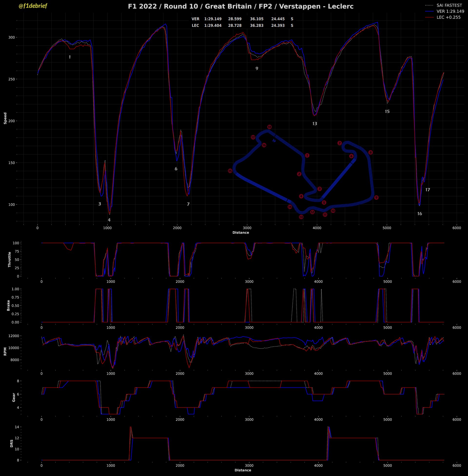
Task: Click turn 9 marker on circuit map
Action: pos(376,198)
